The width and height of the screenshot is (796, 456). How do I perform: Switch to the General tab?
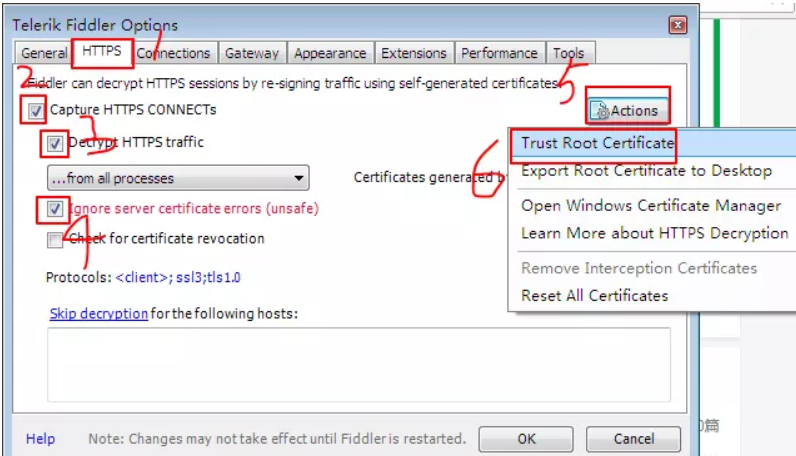point(44,53)
